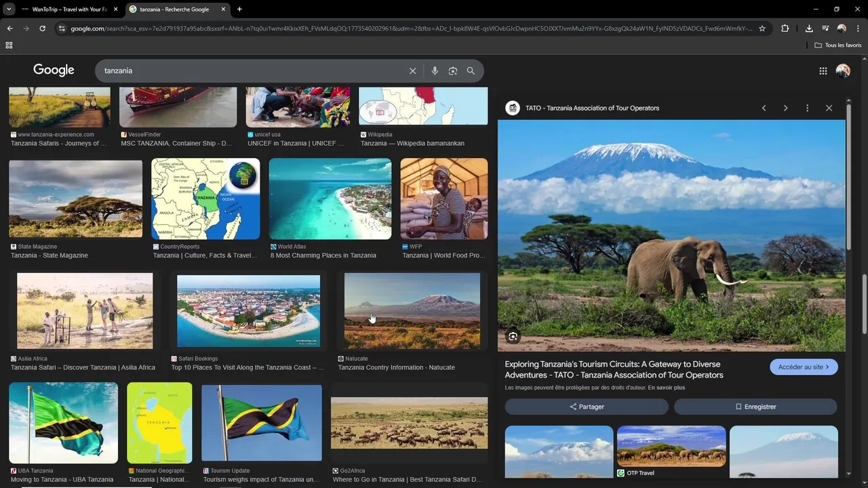Click the Accéder au site button
The width and height of the screenshot is (868, 488).
804,367
